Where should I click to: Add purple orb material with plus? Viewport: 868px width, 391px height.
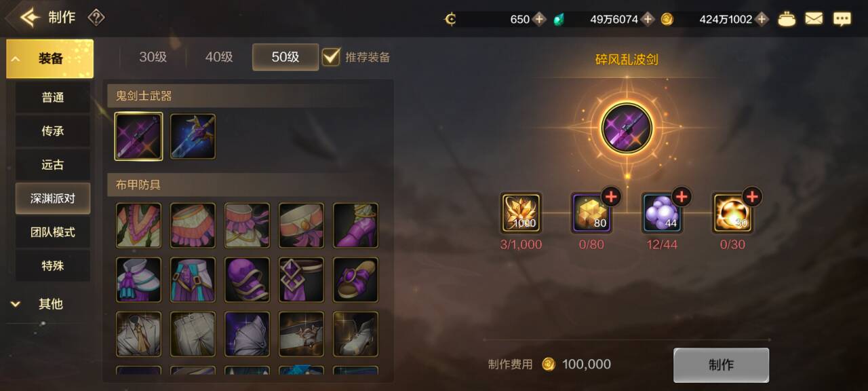pos(682,198)
